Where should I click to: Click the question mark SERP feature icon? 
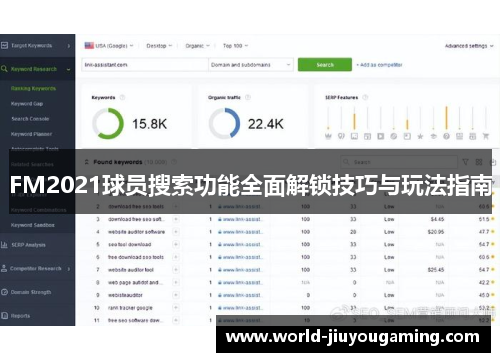coord(446,136)
